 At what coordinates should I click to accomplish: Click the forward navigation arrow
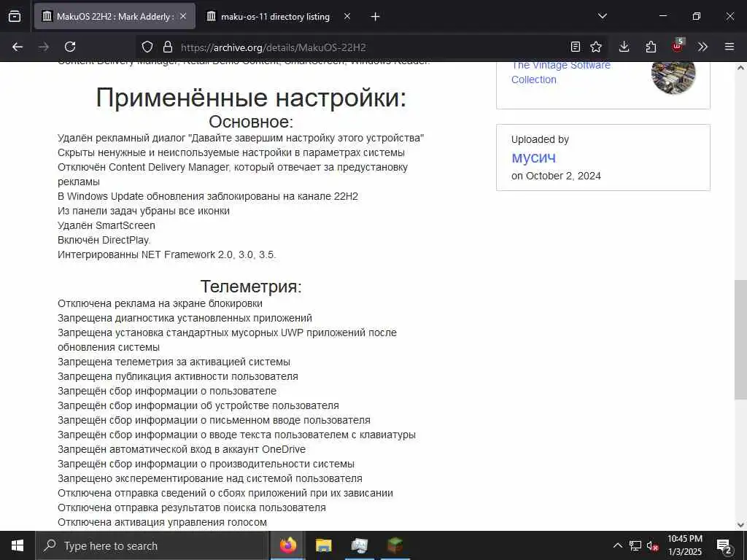tap(44, 47)
